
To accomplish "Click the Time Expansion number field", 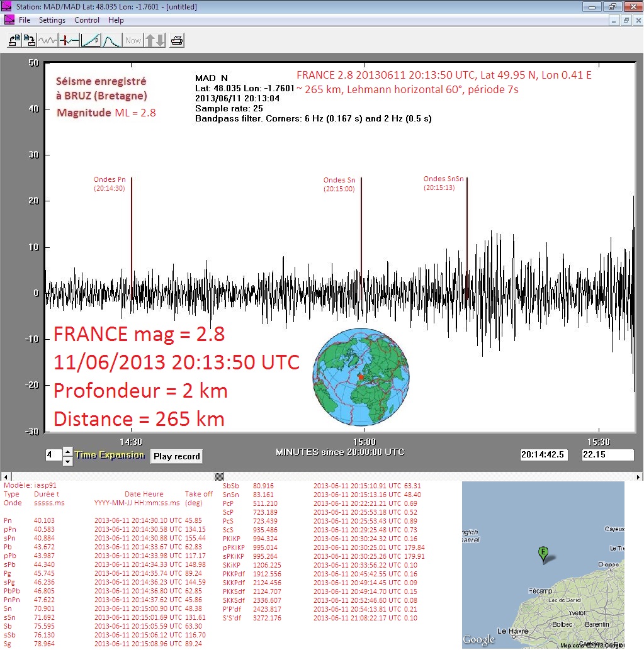I will pos(53,455).
